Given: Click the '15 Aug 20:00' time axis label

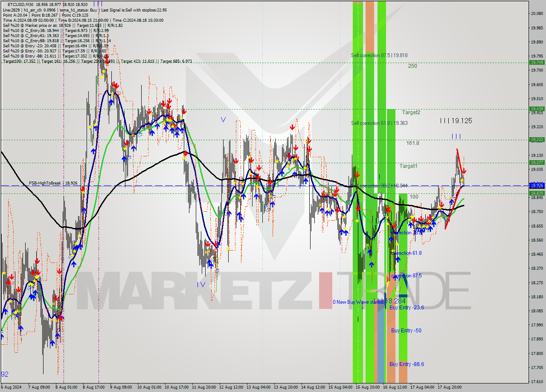Looking at the screenshot, I should [x=369, y=387].
